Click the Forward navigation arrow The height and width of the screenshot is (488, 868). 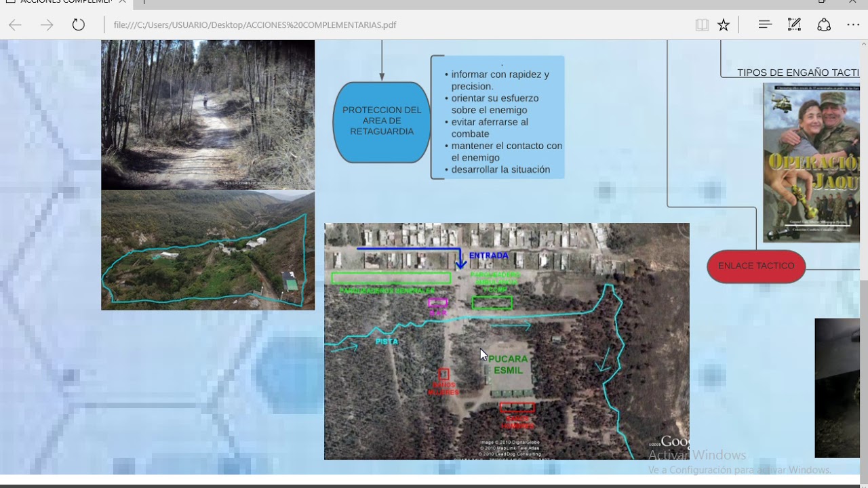click(x=47, y=25)
